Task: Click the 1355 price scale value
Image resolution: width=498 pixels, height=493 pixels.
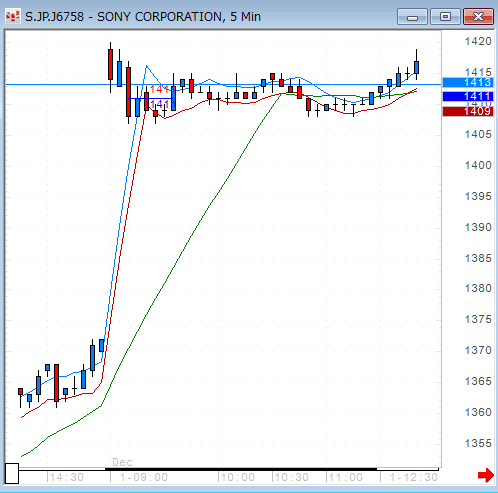Action: click(x=478, y=443)
